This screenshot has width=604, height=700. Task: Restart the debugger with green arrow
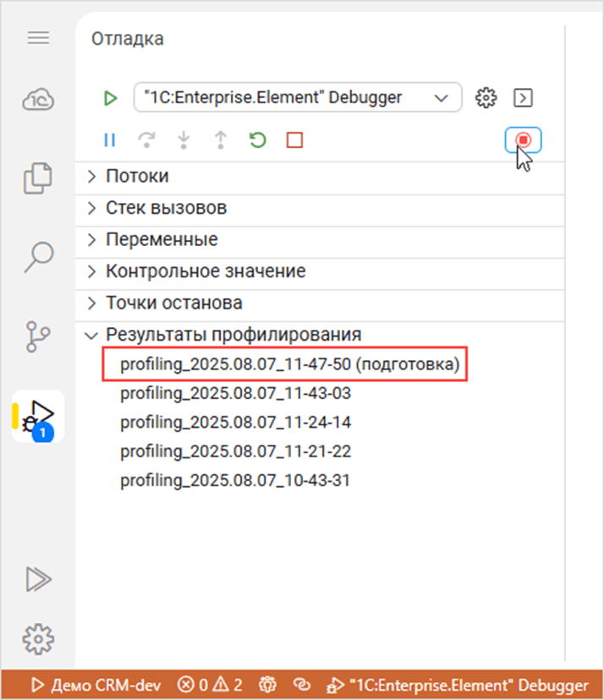[257, 140]
